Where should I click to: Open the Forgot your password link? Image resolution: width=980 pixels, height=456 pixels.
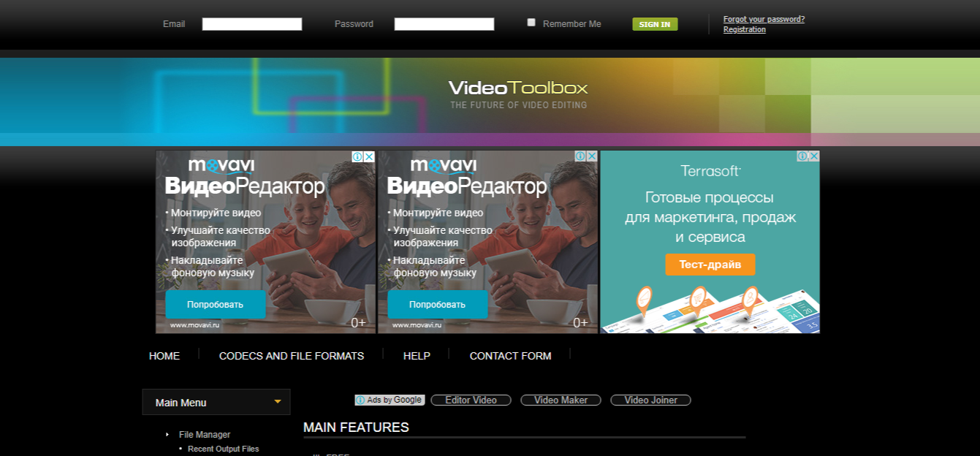tap(763, 19)
